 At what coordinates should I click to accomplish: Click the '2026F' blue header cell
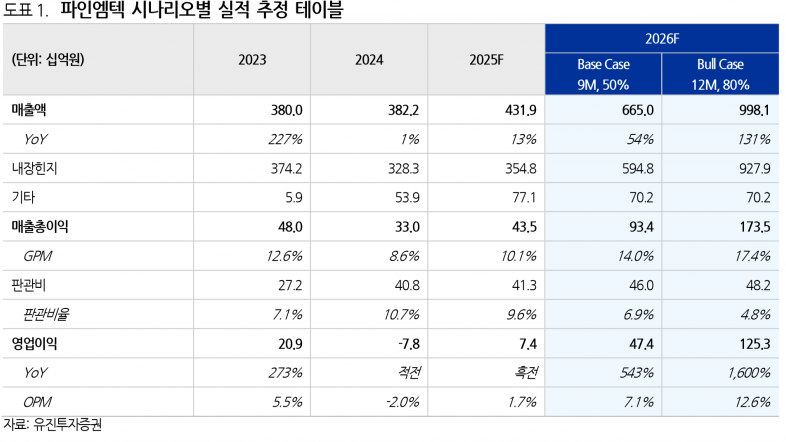click(x=662, y=39)
